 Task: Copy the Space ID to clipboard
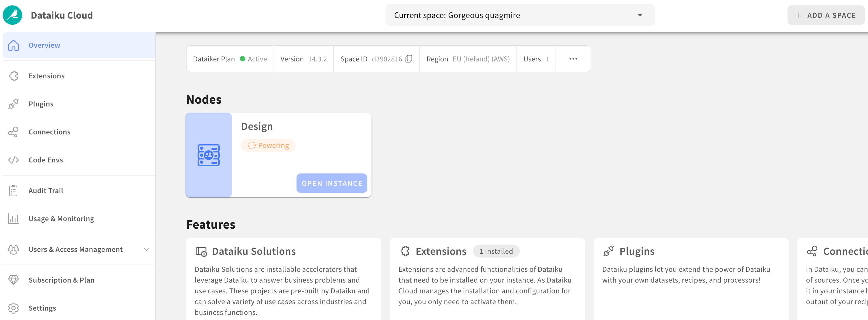409,59
